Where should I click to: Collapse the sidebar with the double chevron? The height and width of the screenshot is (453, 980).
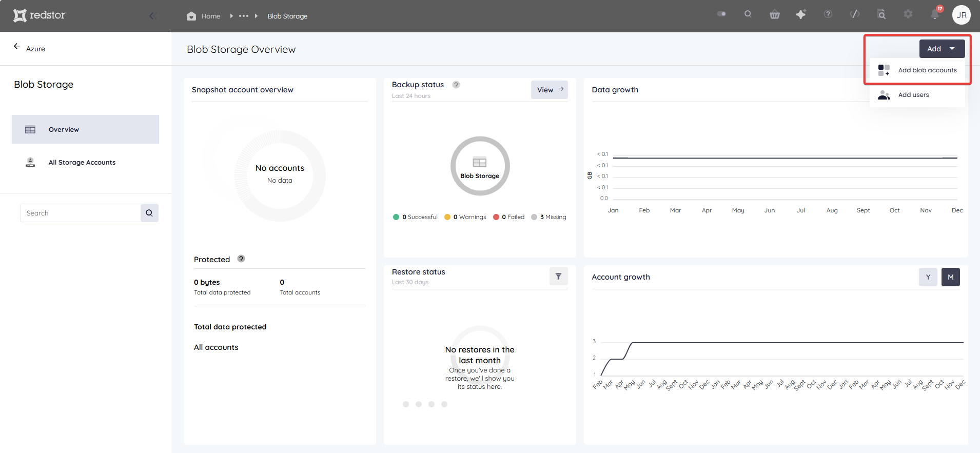tap(152, 16)
